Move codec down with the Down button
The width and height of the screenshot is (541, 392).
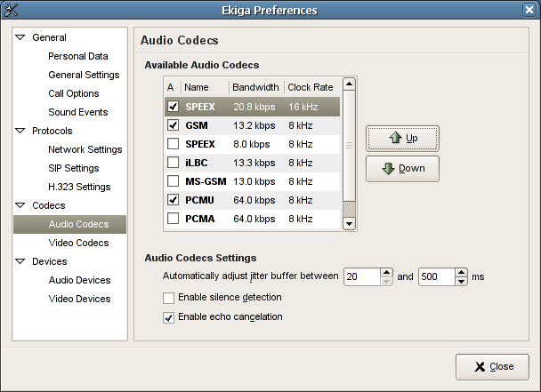[401, 169]
